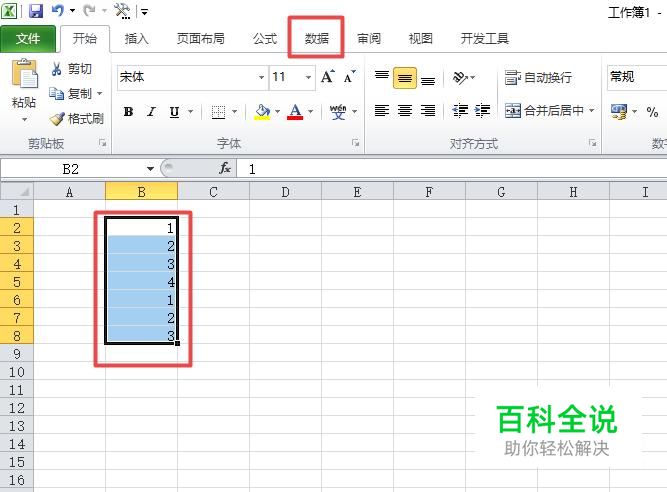The width and height of the screenshot is (667, 492).
Task: Click the cell borders icon
Action: click(x=218, y=112)
